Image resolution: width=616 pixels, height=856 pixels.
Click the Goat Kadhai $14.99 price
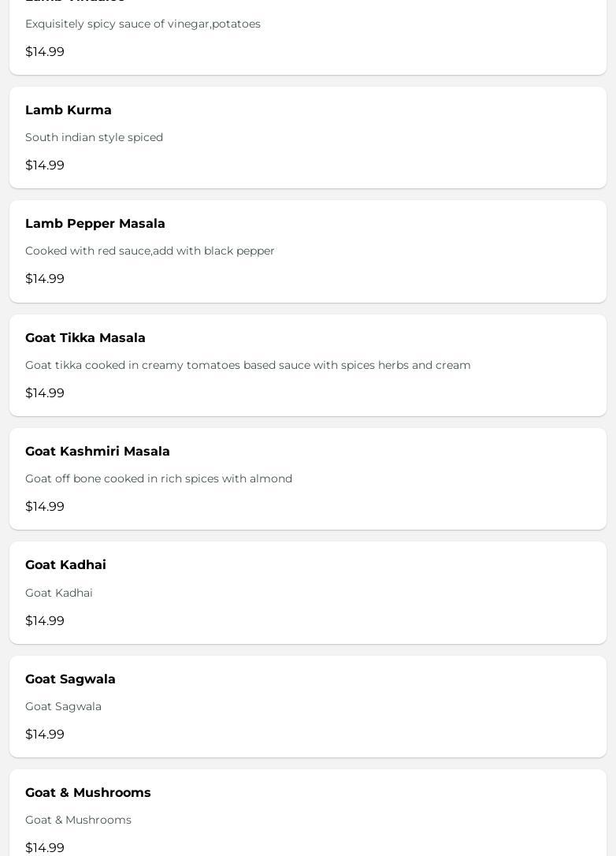point(45,621)
